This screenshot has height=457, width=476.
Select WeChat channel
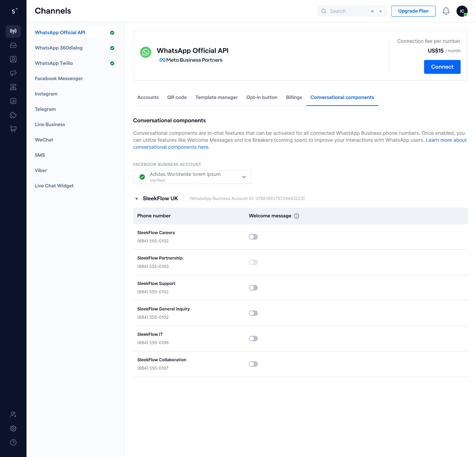pyautogui.click(x=75, y=140)
